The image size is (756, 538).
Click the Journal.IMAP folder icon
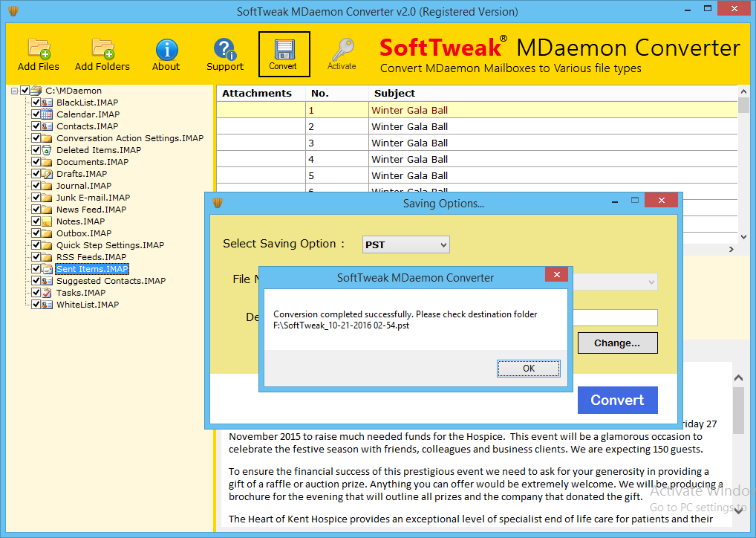47,186
